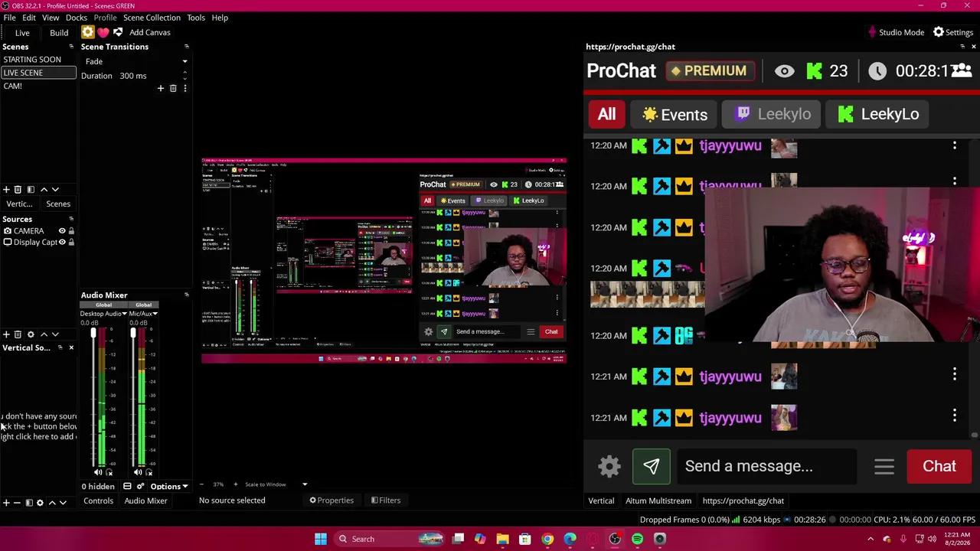Show hidden system tray icons chevron
Image resolution: width=980 pixels, height=551 pixels.
click(871, 539)
